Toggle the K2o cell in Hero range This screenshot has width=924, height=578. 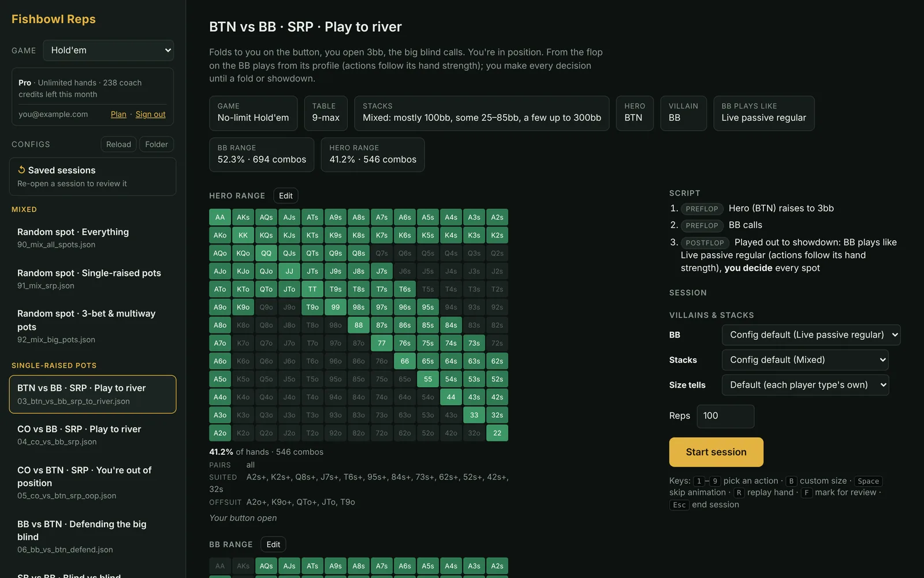(243, 433)
